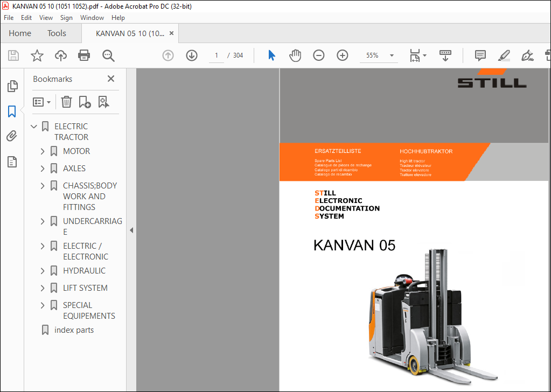Screen dimensions: 551x392
Task: Expand the UNDERCARRIAGE bookmark
Action: click(x=43, y=221)
